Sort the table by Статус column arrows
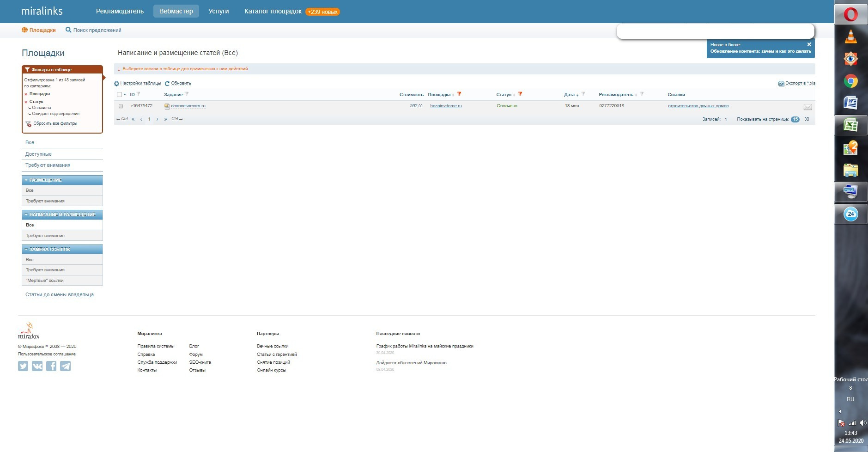The height and width of the screenshot is (452, 868). pos(514,95)
